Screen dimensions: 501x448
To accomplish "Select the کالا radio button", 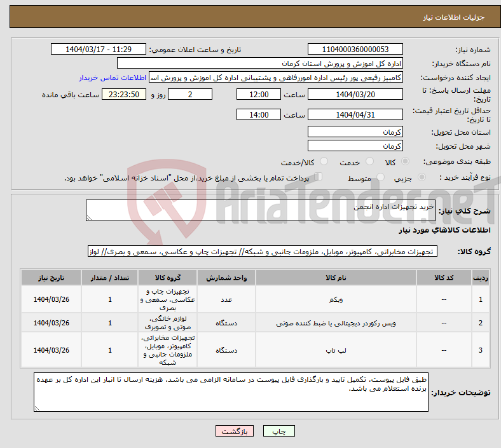I will click(405, 161).
